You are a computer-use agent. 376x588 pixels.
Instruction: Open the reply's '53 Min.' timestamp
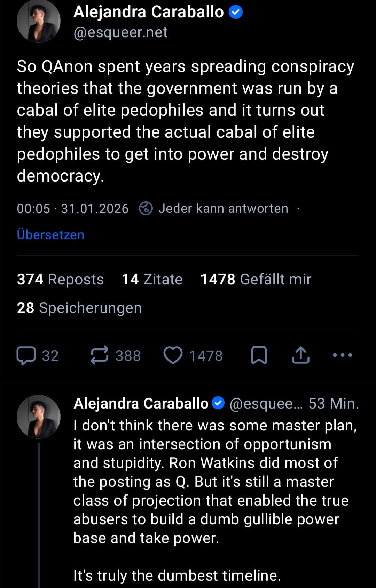(x=333, y=404)
